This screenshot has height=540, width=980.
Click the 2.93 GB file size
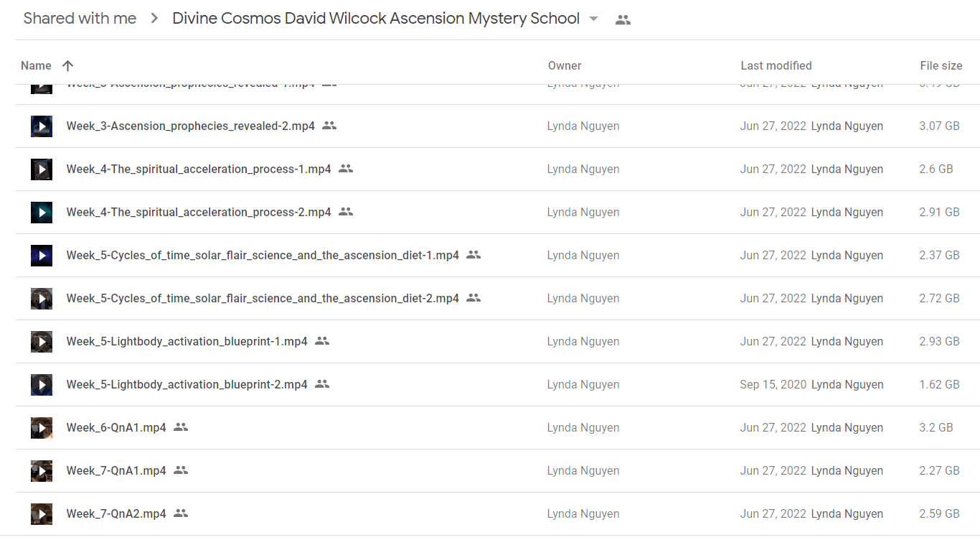(x=939, y=342)
